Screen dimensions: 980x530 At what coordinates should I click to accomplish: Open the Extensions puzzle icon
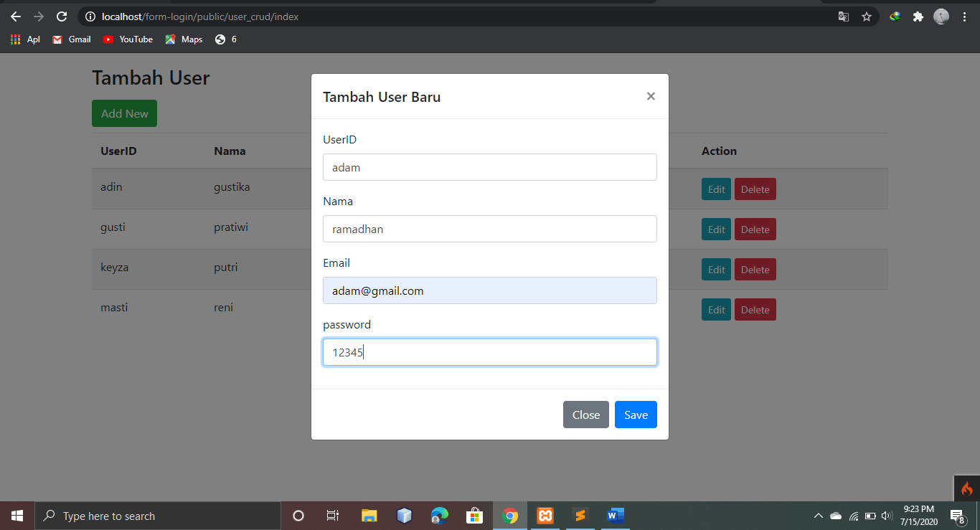918,16
